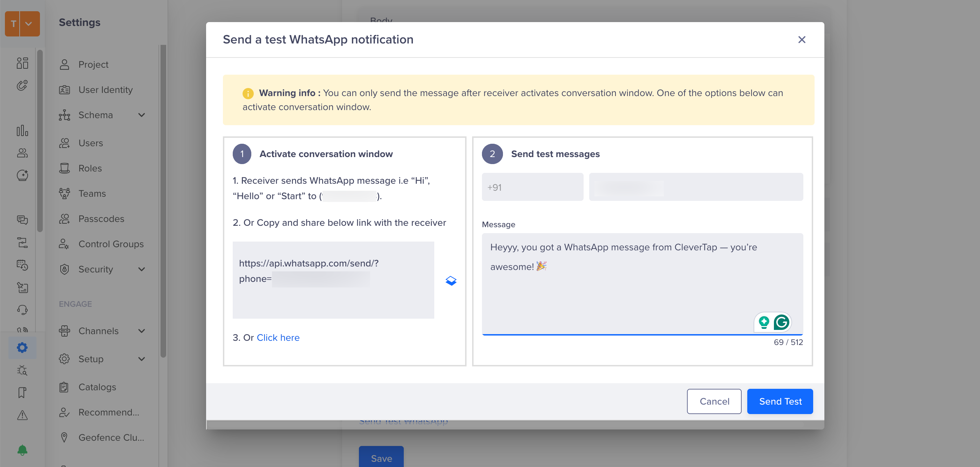Open Teams settings
Viewport: 980px width, 467px height.
[83, 194]
